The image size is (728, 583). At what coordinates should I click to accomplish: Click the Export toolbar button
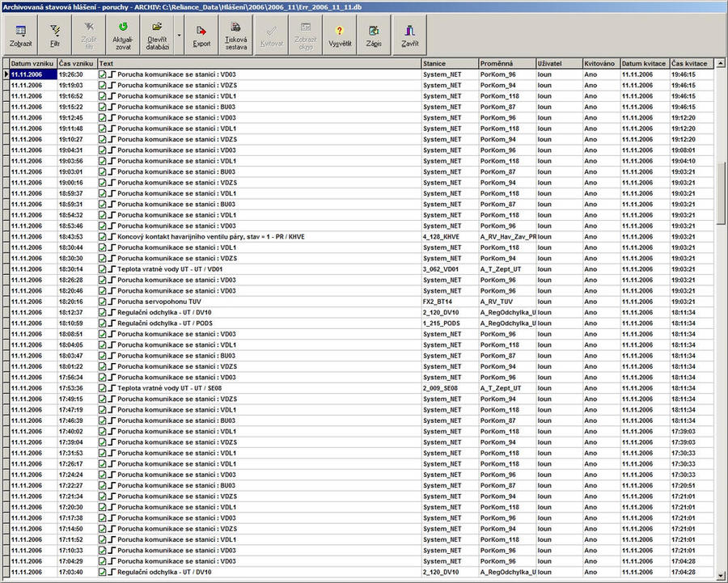click(201, 35)
